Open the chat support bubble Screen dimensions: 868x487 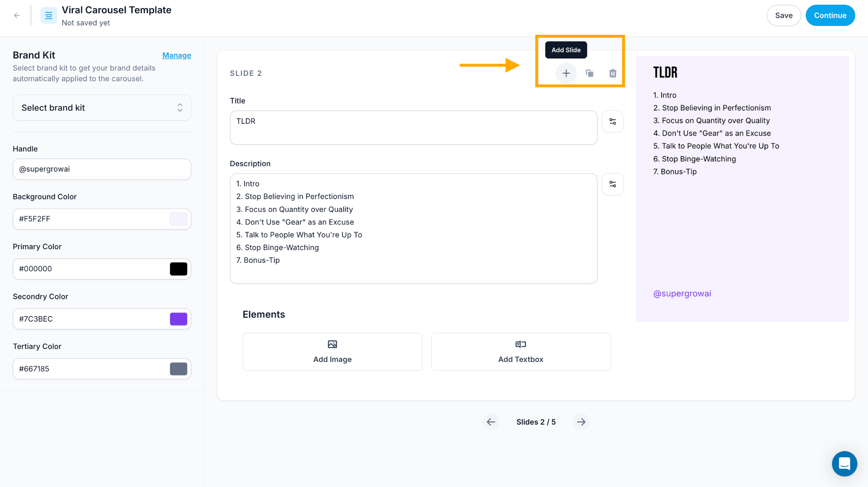tap(844, 464)
